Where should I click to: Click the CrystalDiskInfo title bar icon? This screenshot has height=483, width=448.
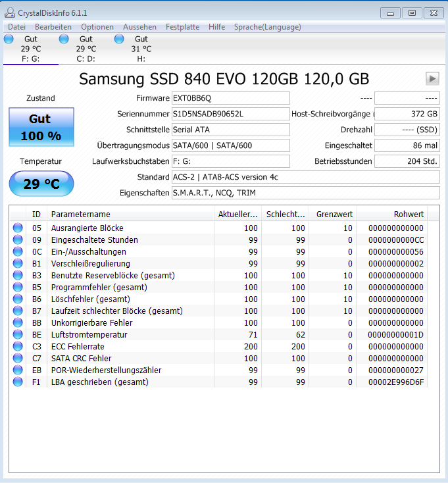pyautogui.click(x=10, y=13)
